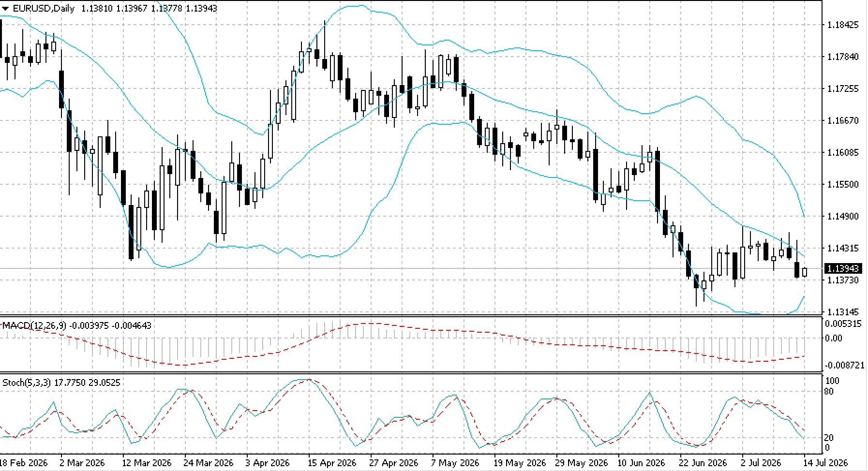Click the 24 Mar 2026 date label

[209, 463]
